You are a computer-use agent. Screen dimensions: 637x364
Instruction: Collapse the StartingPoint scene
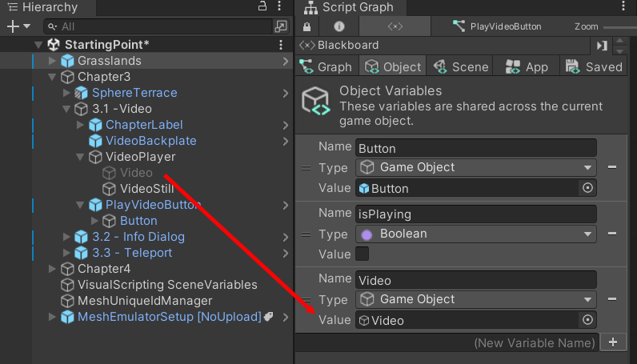click(38, 45)
